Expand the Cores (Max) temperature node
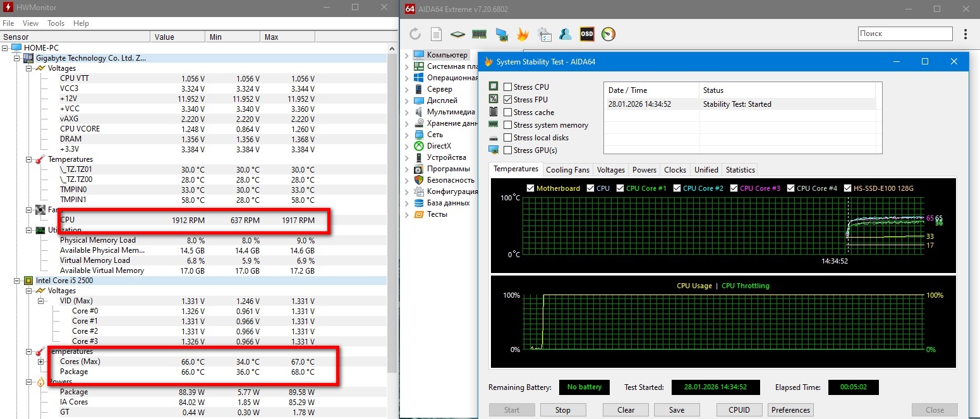Image resolution: width=980 pixels, height=419 pixels. tap(40, 361)
